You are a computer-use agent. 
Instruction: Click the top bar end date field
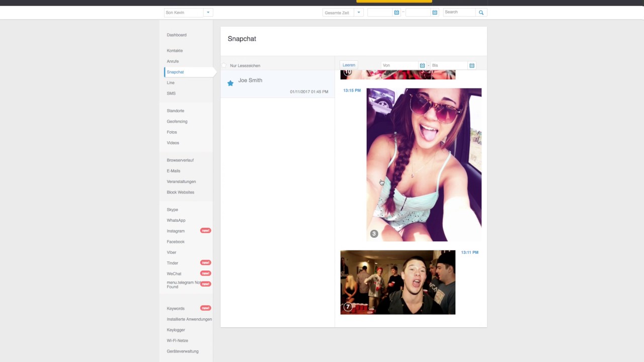pos(419,13)
